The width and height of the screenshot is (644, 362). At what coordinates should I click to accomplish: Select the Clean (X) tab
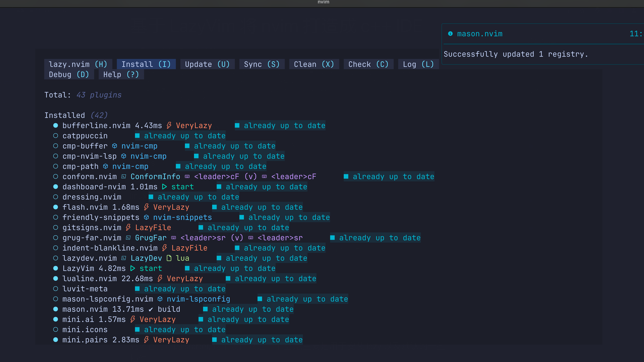pos(314,64)
